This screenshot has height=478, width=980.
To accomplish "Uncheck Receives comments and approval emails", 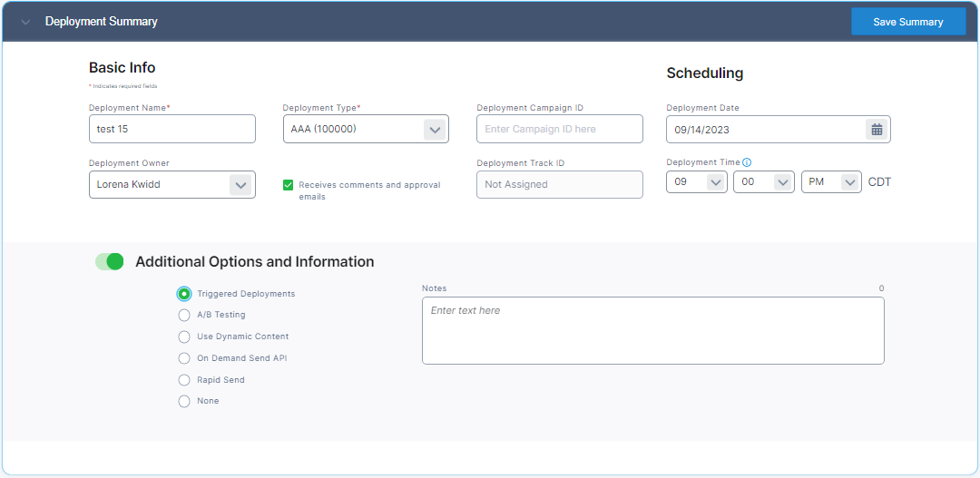I will coord(289,185).
